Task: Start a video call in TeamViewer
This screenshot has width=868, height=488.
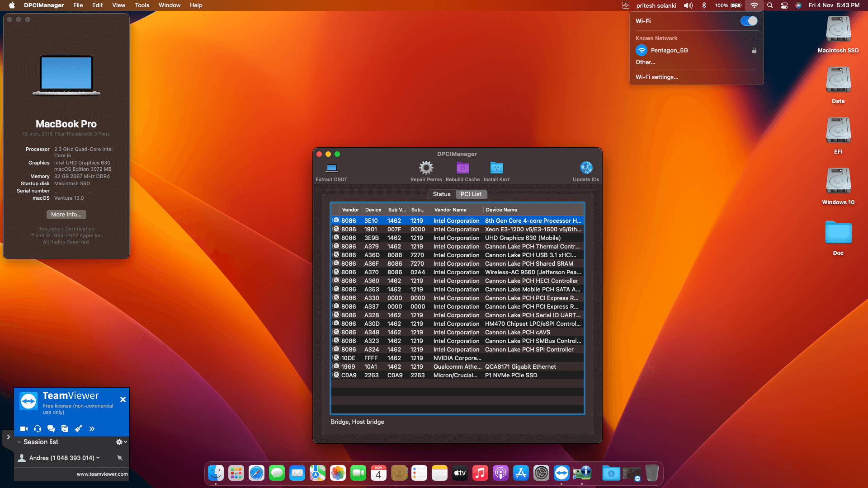Action: [24, 428]
